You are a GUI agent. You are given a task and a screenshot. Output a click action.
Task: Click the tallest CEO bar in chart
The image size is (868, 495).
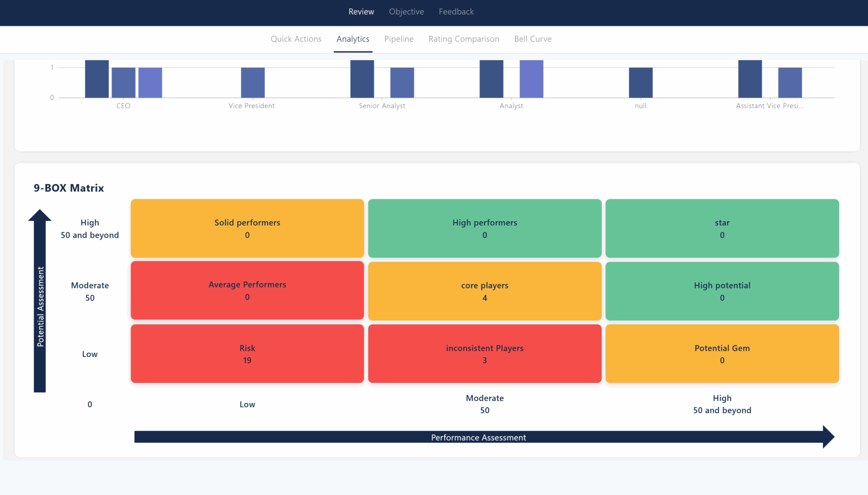pyautogui.click(x=97, y=79)
